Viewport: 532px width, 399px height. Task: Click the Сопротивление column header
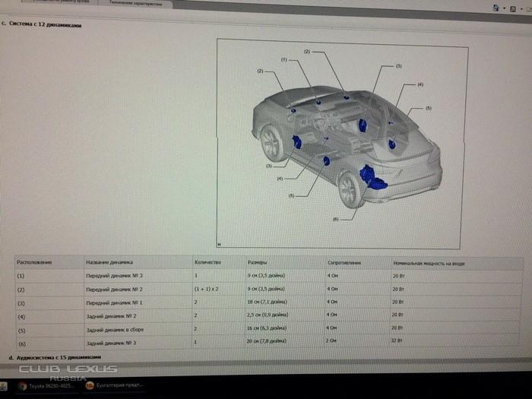tap(344, 262)
